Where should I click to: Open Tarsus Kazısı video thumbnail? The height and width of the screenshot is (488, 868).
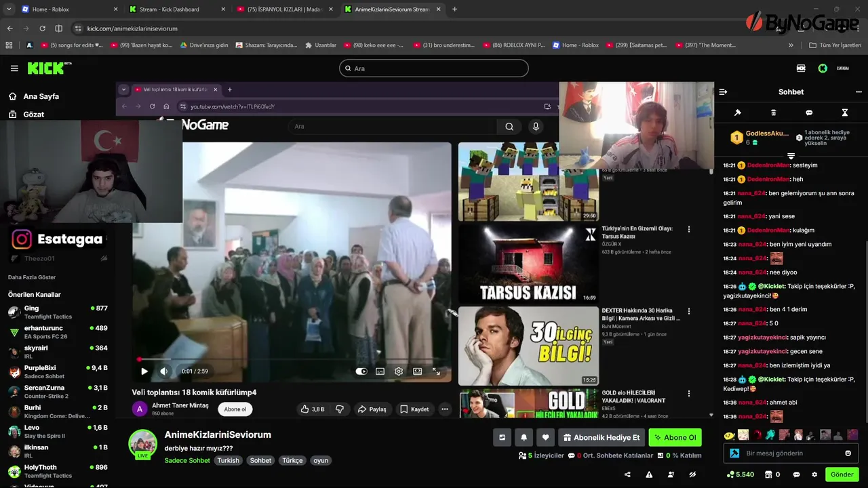coord(528,264)
